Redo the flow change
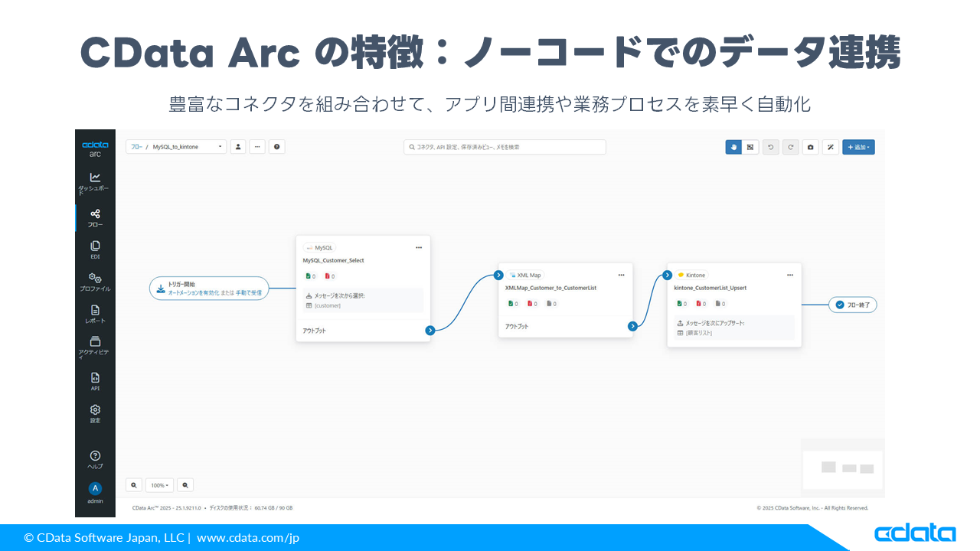Viewport: 980px width, 551px height. pyautogui.click(x=790, y=147)
